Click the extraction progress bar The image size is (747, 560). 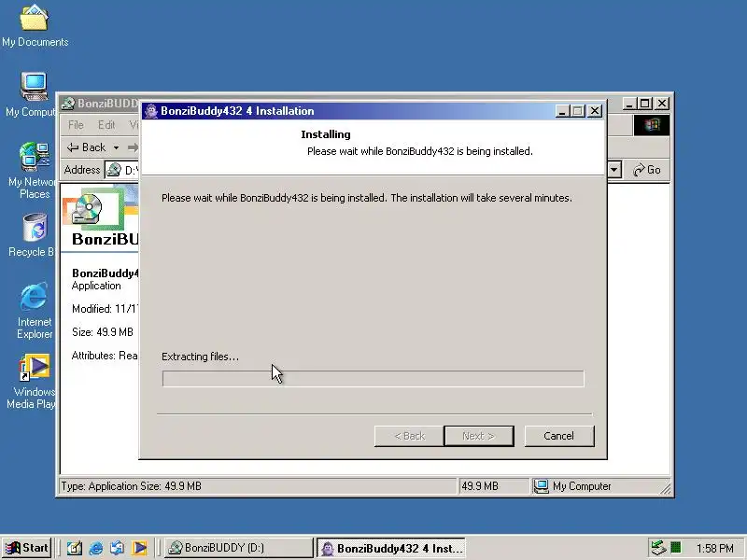coord(373,379)
